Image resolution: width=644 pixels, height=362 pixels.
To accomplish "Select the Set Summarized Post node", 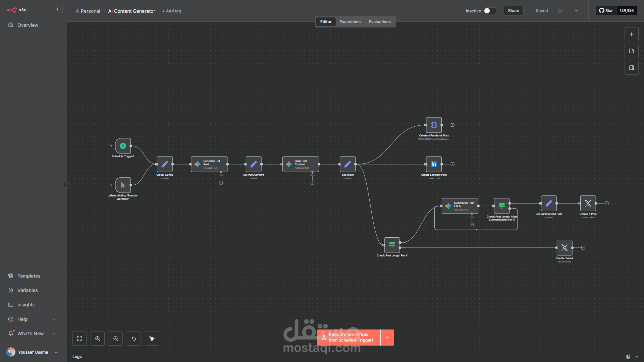I will click(549, 203).
